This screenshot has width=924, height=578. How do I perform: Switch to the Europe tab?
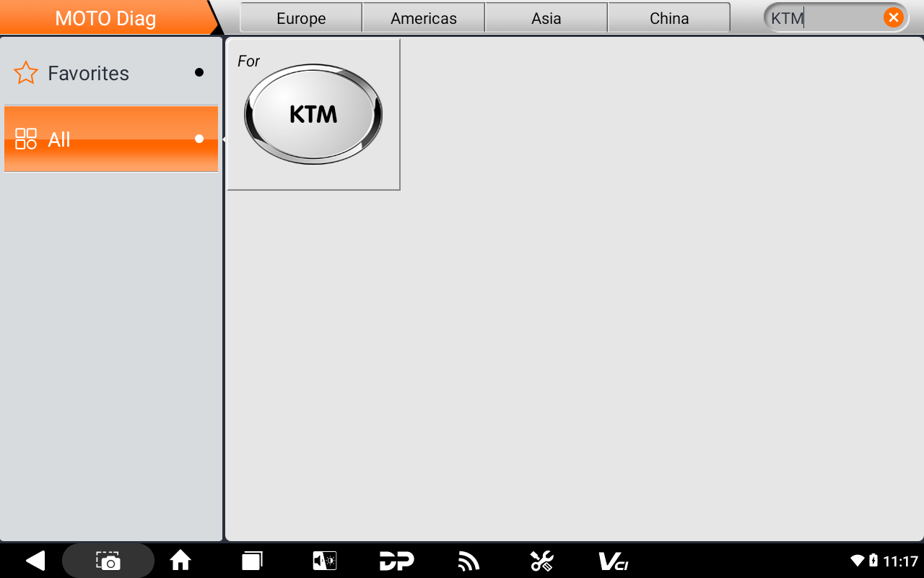click(301, 18)
